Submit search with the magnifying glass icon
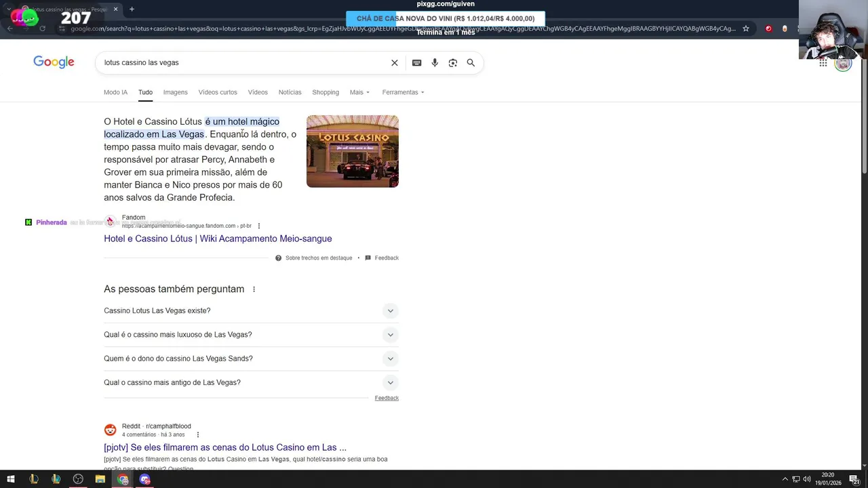 [x=471, y=62]
